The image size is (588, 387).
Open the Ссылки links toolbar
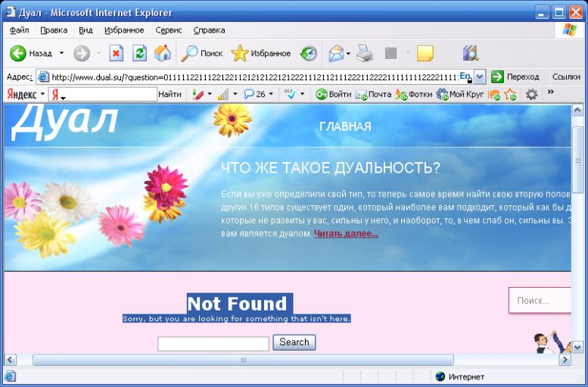point(566,77)
